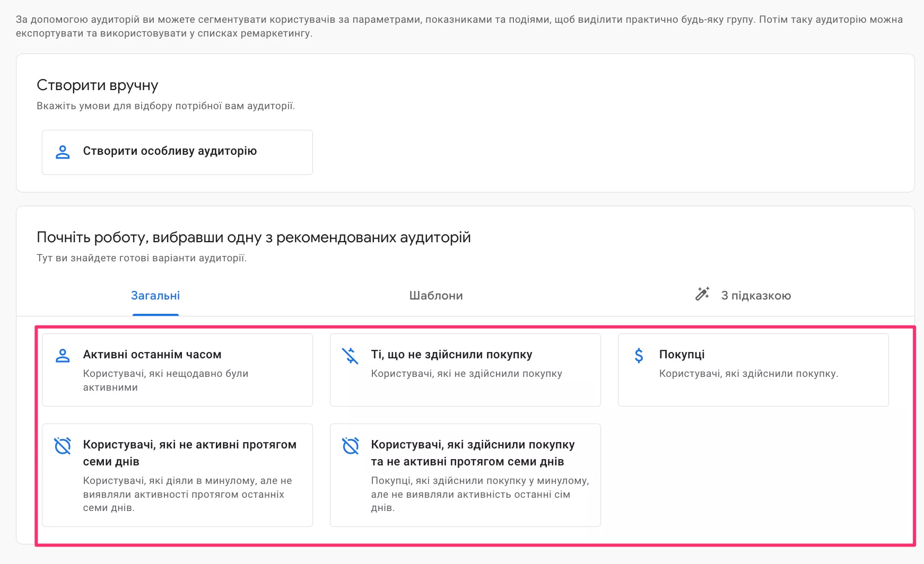The width and height of the screenshot is (924, 564).
Task: Select the 'Покупці' recommended audience
Action: [x=753, y=369]
